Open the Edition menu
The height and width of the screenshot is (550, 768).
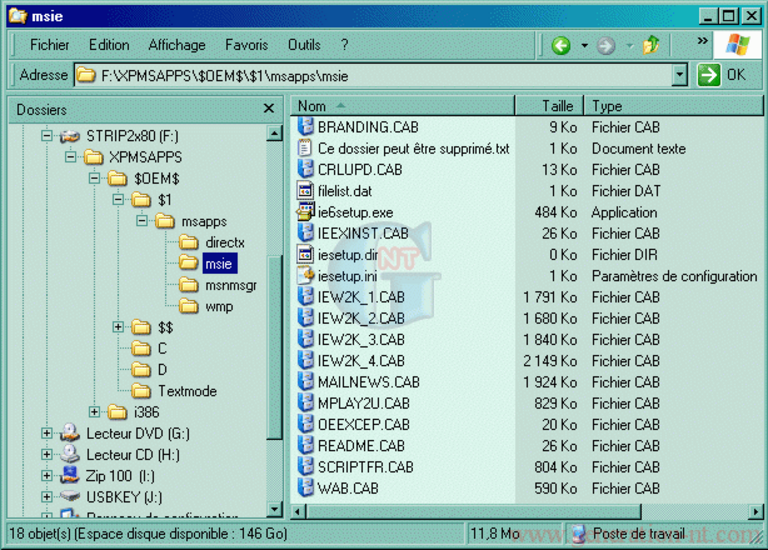pyautogui.click(x=109, y=45)
